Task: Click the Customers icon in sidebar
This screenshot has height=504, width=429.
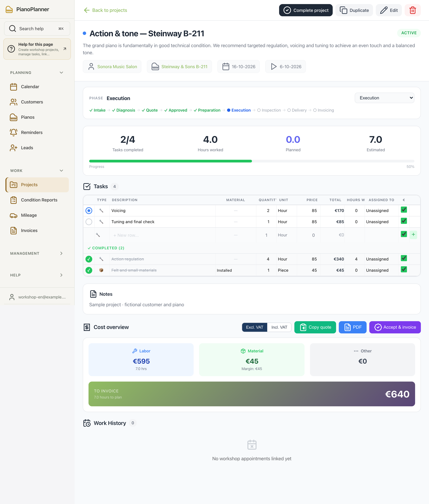Action: [14, 102]
